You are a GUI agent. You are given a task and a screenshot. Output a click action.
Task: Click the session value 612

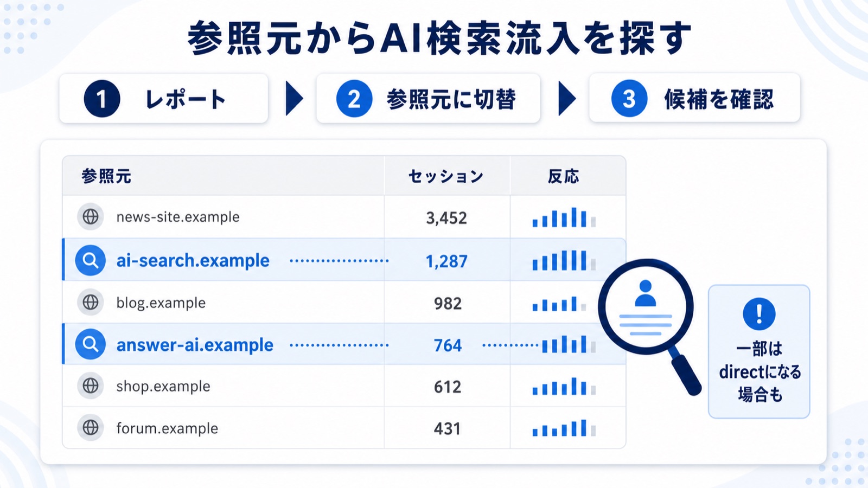(448, 387)
